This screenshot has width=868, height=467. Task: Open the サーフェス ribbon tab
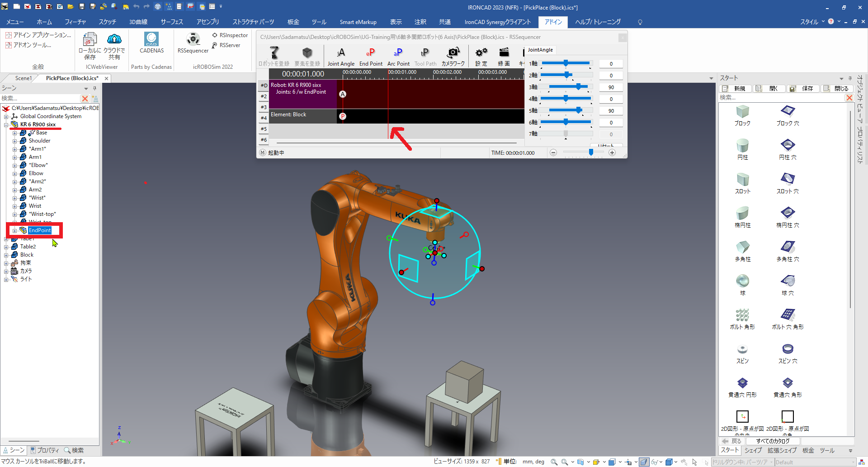172,22
